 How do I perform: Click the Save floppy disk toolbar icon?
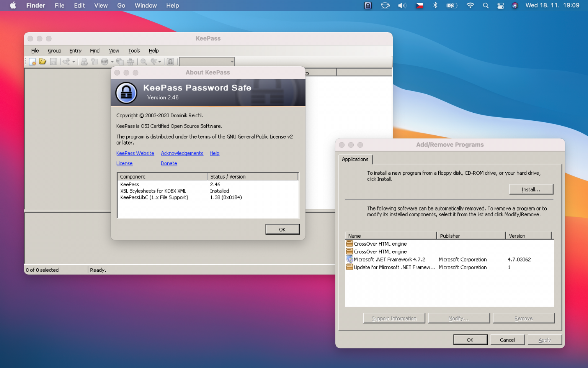coord(53,62)
